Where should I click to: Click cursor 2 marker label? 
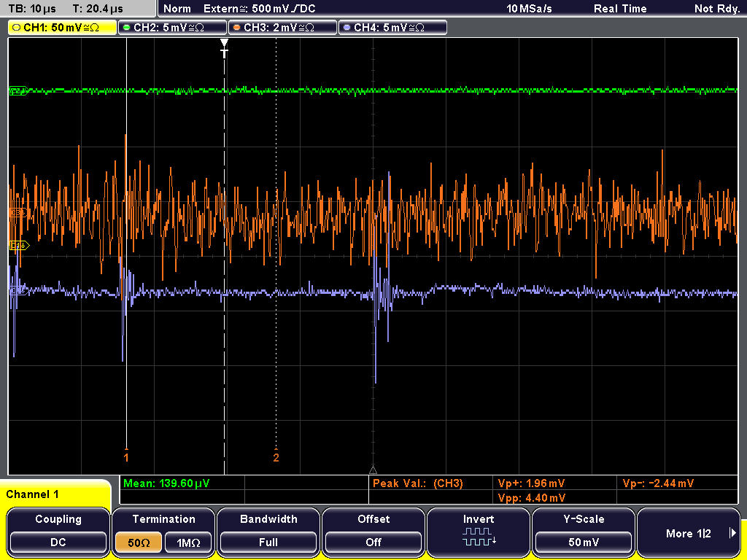pos(276,456)
